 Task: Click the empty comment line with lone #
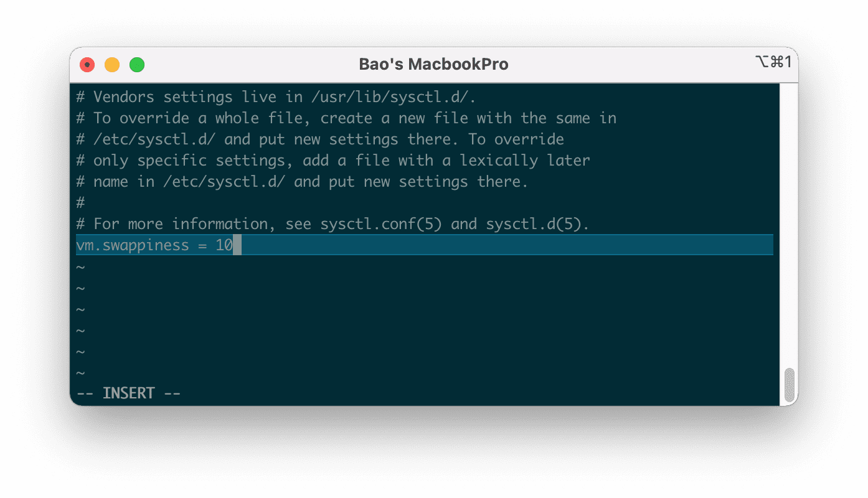(80, 202)
